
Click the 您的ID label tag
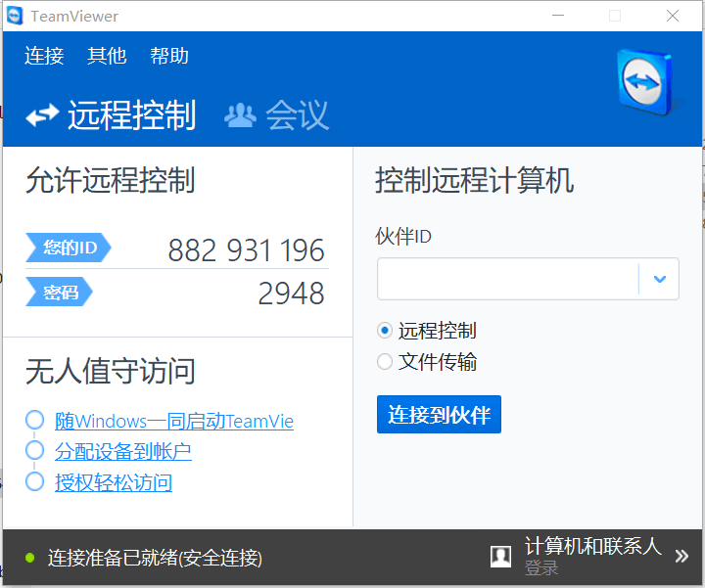point(68,248)
